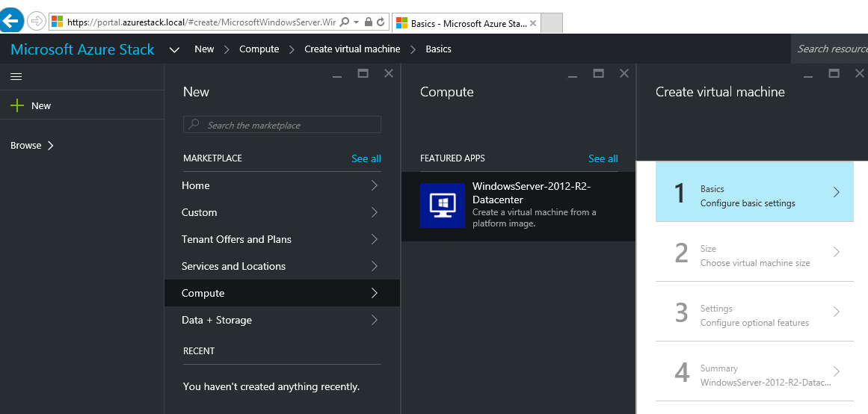
Task: Click See all next to MARKETPLACE
Action: 366,159
